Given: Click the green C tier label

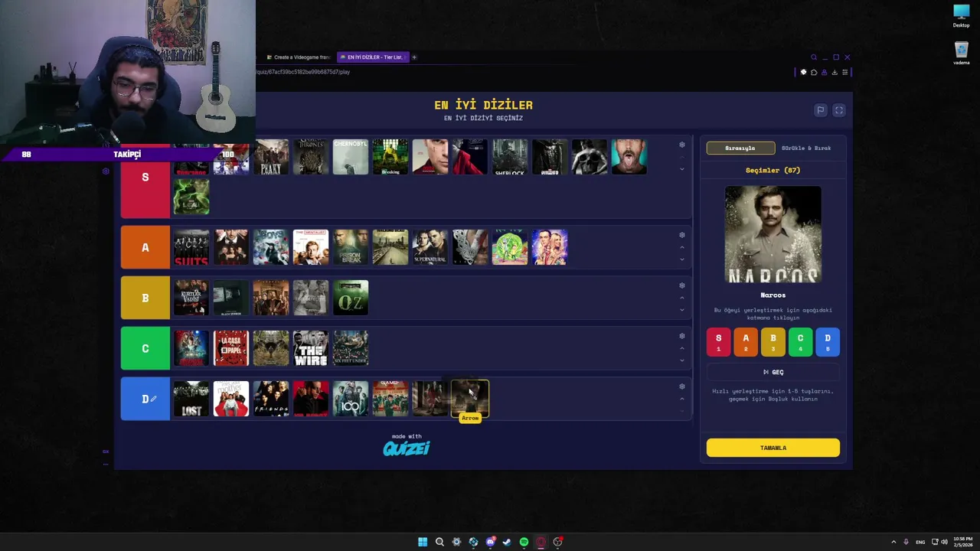Looking at the screenshot, I should pos(145,348).
